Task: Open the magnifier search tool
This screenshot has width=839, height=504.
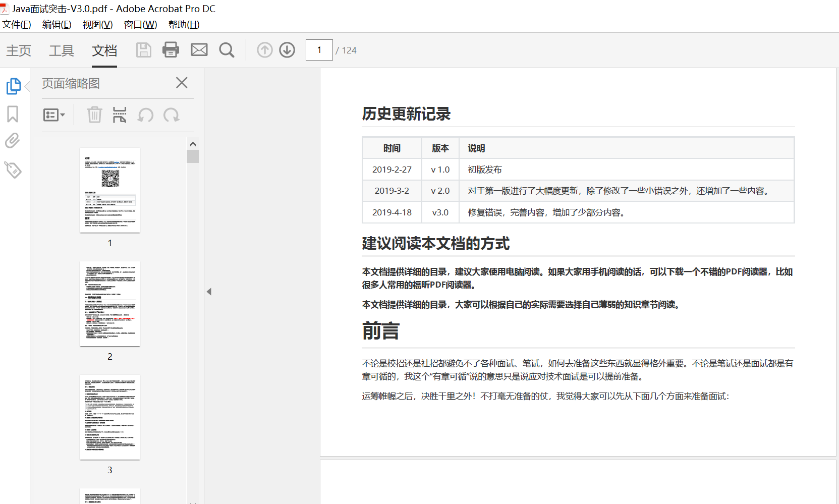Action: pos(227,50)
